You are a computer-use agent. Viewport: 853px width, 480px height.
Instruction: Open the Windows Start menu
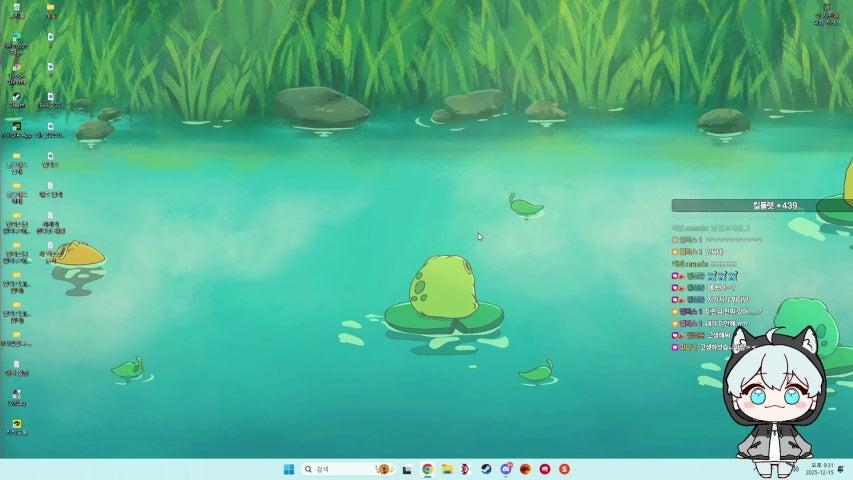coord(289,469)
